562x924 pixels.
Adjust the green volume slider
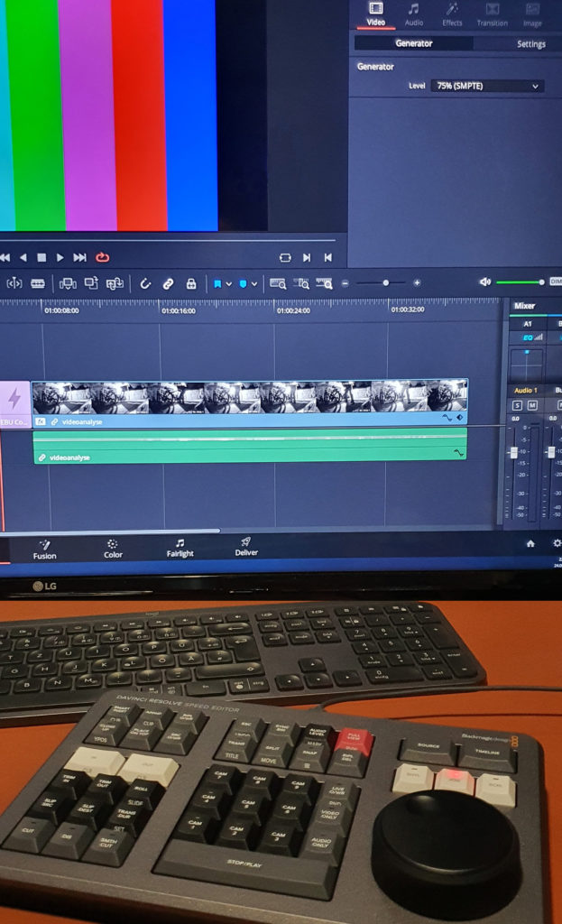pyautogui.click(x=520, y=282)
